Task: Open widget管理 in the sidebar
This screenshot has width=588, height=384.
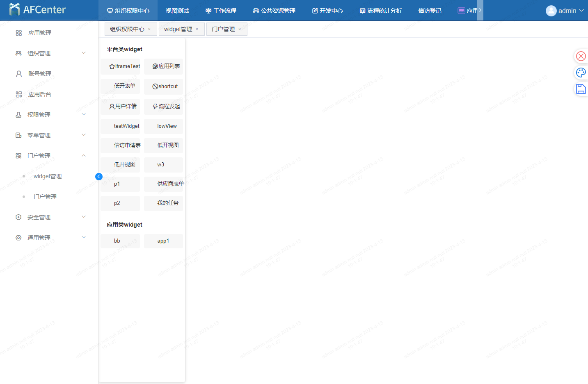Action: coord(48,176)
